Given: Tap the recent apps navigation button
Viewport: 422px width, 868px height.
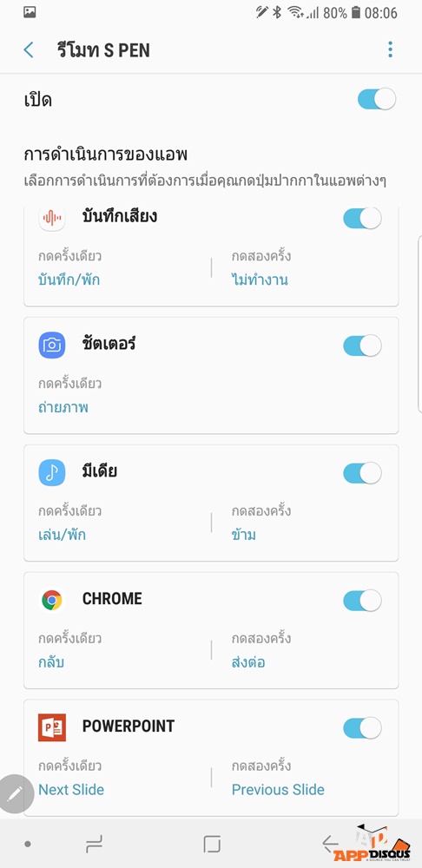Looking at the screenshot, I should 94,845.
